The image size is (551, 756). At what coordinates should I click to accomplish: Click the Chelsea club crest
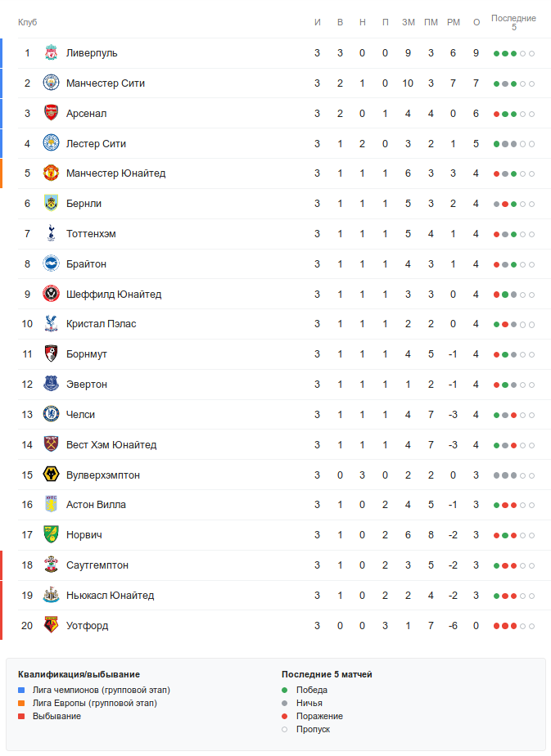pyautogui.click(x=51, y=415)
